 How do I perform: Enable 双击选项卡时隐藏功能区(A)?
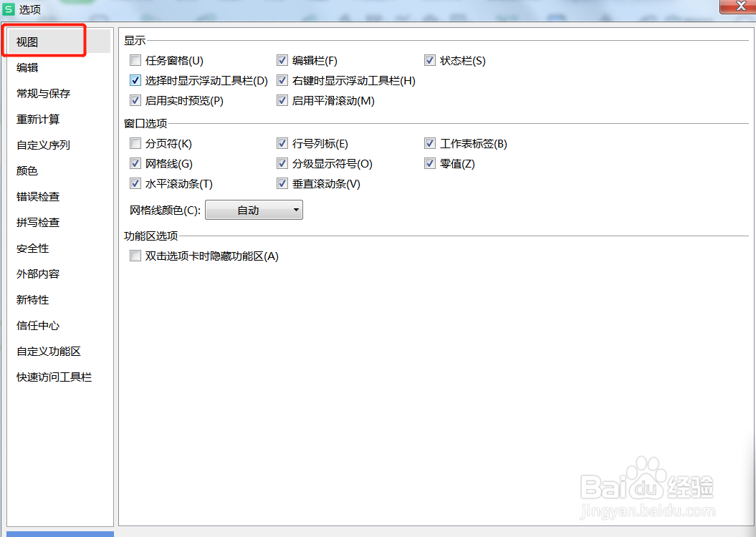135,255
